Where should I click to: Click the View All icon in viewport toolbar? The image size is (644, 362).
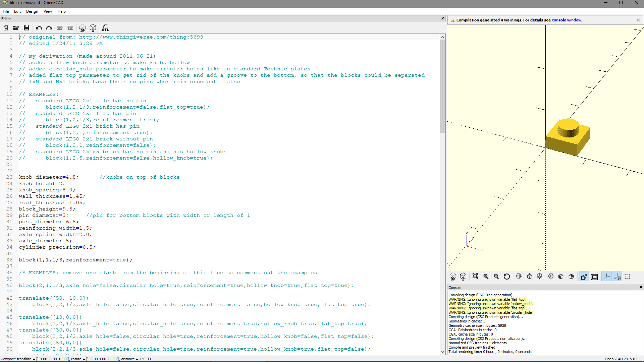tap(475, 277)
